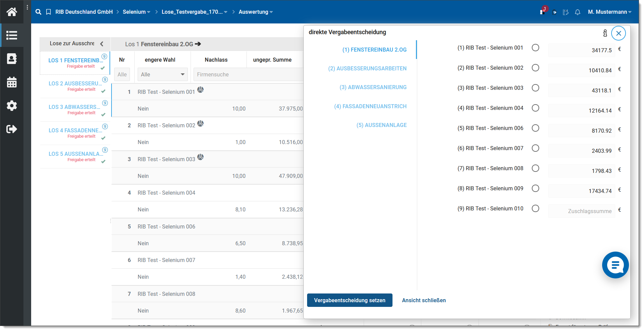Open settings gear in sidebar
This screenshot has height=331, width=644.
12,106
